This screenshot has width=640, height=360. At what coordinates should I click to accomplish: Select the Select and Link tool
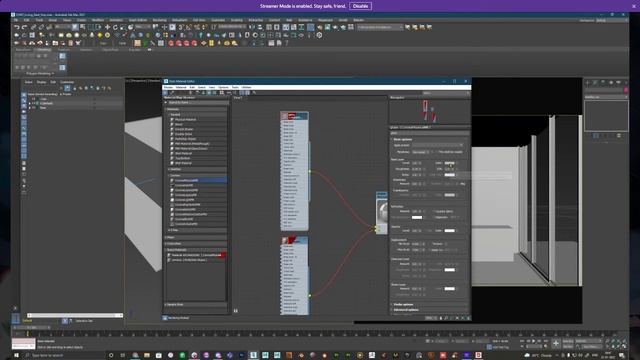(33, 27)
